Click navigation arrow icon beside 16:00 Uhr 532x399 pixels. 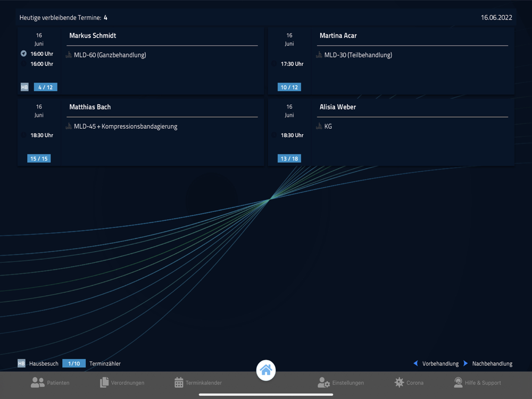[23, 54]
